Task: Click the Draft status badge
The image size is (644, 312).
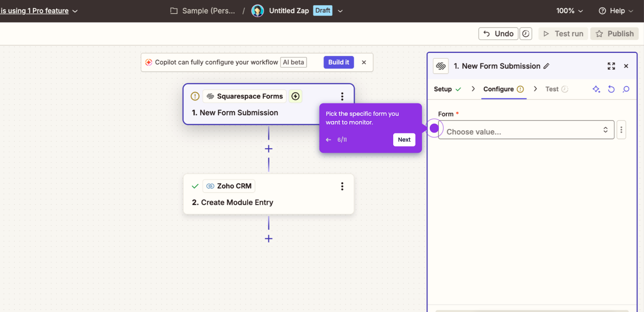Action: pyautogui.click(x=323, y=11)
